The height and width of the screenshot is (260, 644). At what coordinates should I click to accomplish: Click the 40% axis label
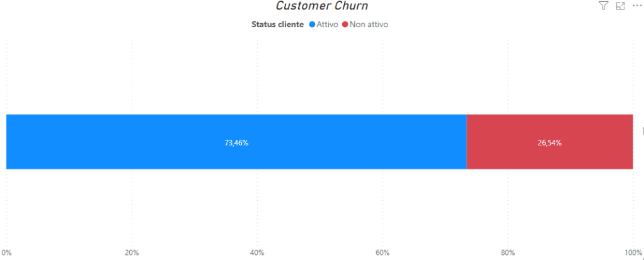pyautogui.click(x=257, y=253)
